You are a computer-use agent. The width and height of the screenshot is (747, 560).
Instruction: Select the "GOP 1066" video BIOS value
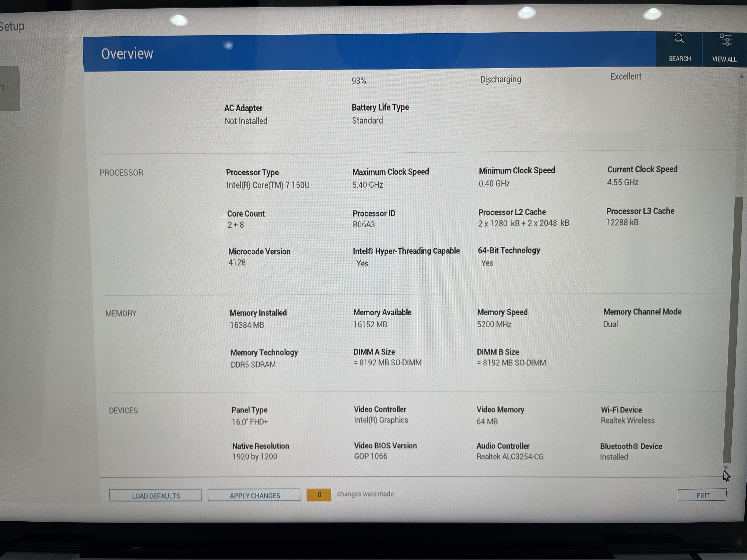pos(371,456)
